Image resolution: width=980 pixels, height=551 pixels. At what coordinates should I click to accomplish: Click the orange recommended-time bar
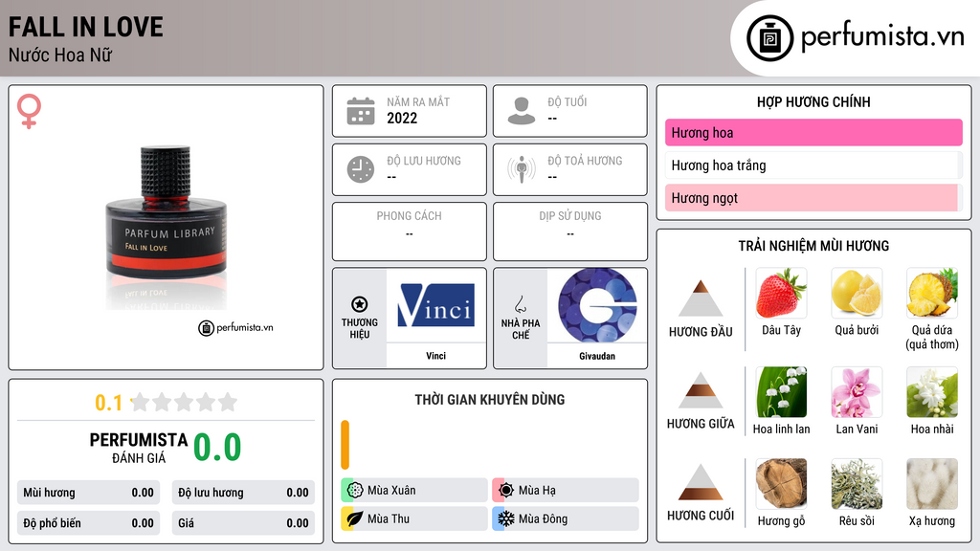click(x=345, y=445)
